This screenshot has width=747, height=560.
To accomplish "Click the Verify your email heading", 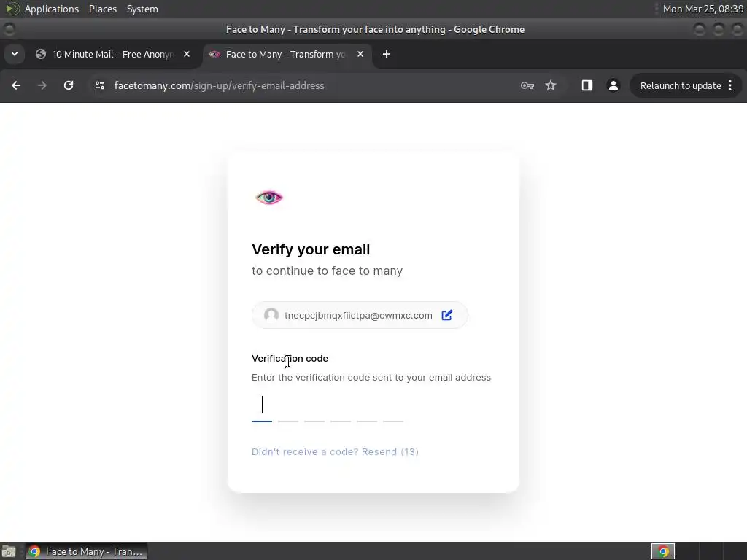I will point(311,249).
